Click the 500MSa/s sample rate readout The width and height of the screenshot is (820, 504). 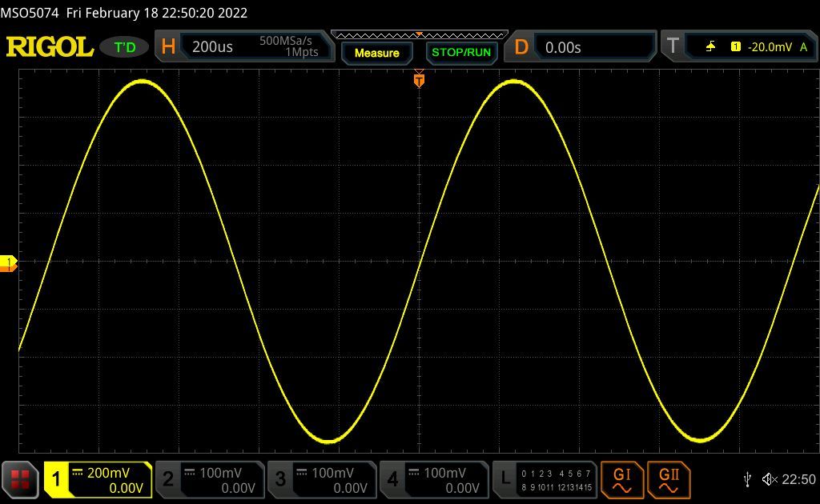coord(286,41)
